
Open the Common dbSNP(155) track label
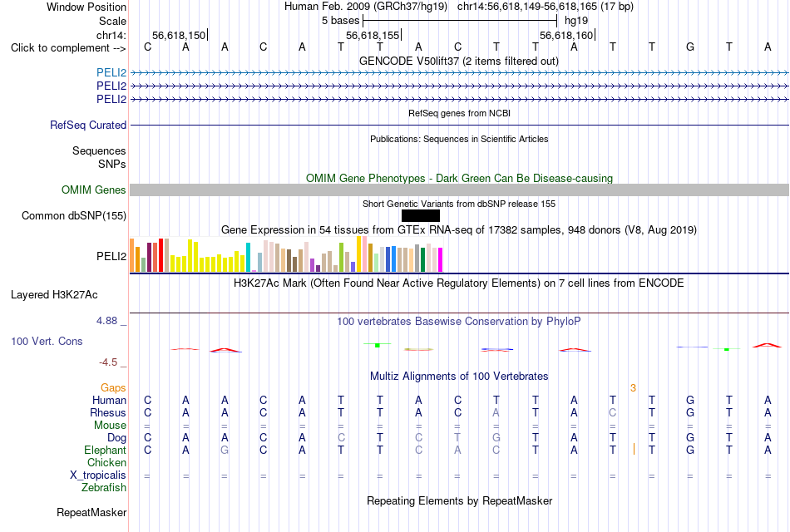[x=74, y=215]
